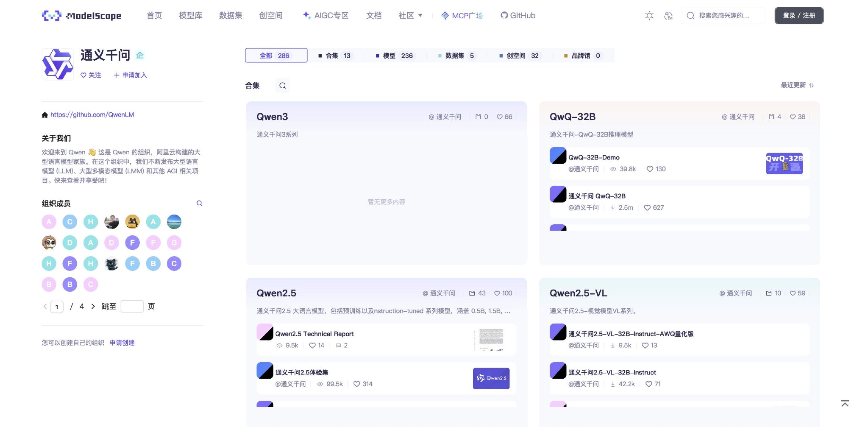Open 通义千问2.5-VL-32B-Instruct-AWQ量化版 model

click(631, 334)
